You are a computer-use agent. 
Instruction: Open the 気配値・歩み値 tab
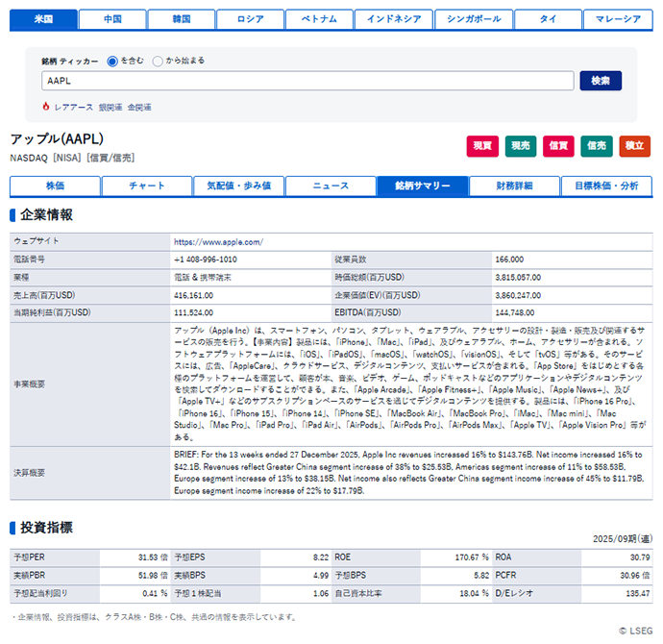[239, 186]
